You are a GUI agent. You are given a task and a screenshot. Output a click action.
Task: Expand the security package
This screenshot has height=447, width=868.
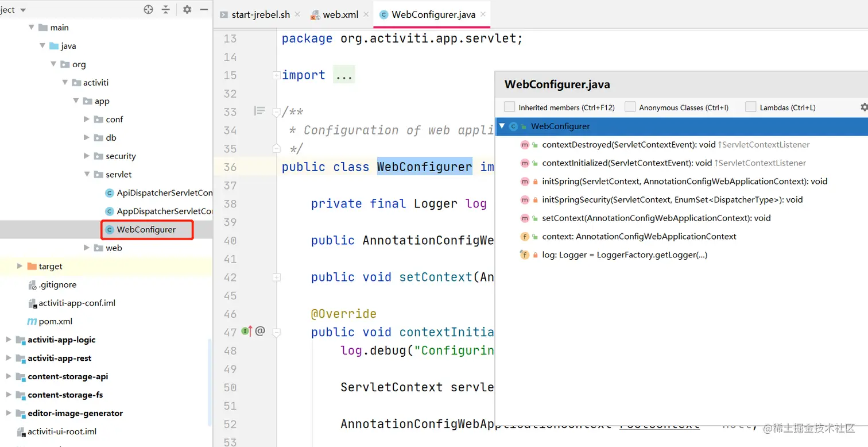pyautogui.click(x=87, y=156)
